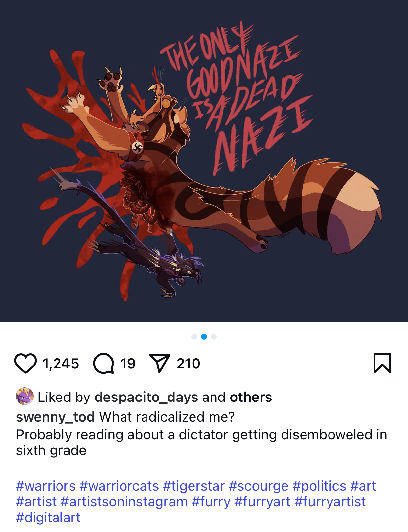Save post with bookmark icon
408x532 pixels.
(x=382, y=363)
